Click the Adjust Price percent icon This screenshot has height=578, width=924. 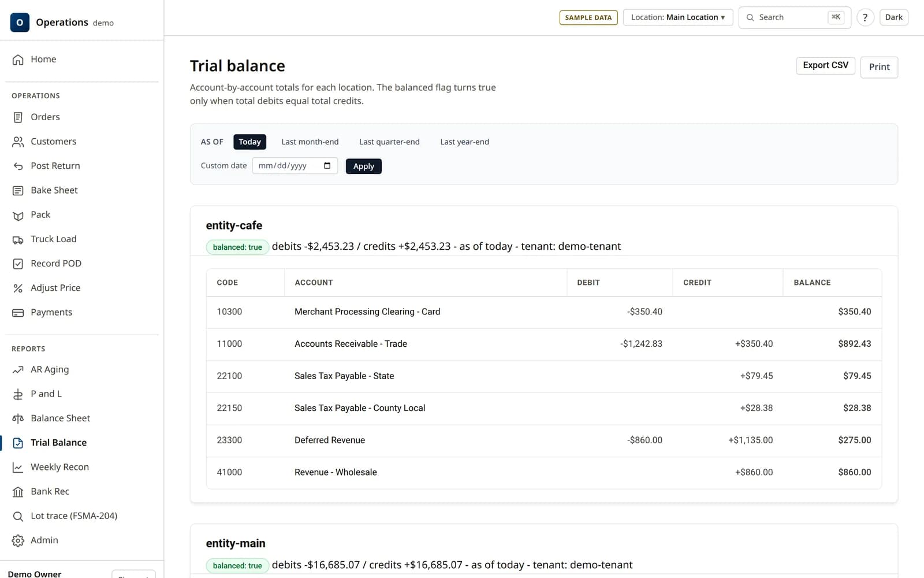(18, 288)
